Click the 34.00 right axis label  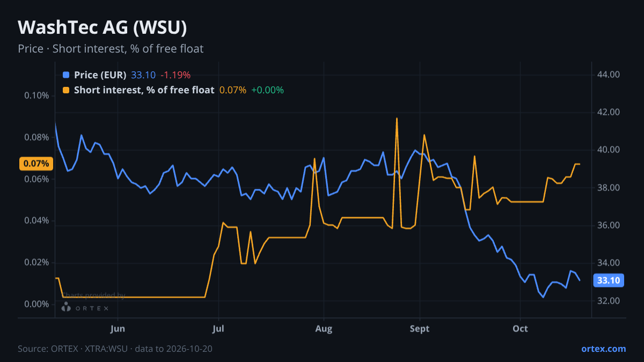[x=609, y=263]
